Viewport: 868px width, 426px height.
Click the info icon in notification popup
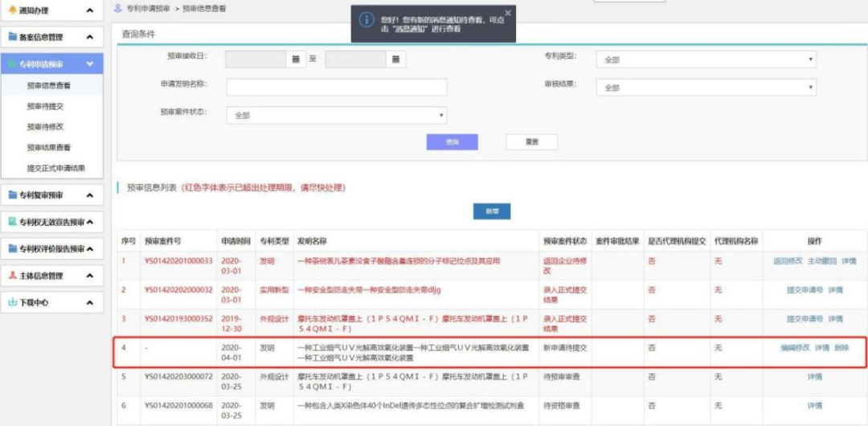click(x=366, y=20)
